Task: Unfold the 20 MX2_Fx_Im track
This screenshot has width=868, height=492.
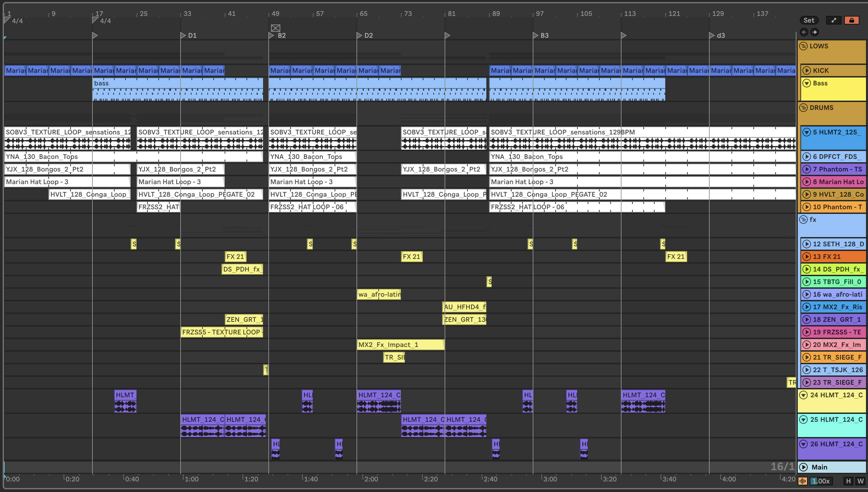Action: [x=807, y=345]
